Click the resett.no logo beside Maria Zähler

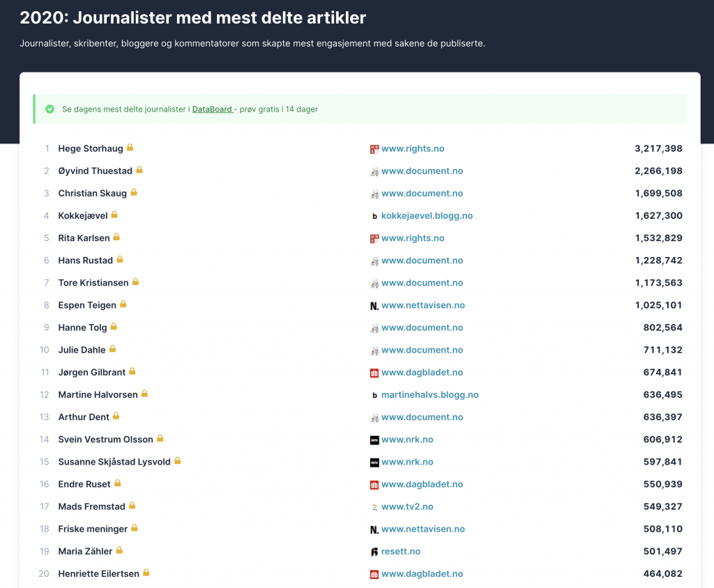coord(374,552)
